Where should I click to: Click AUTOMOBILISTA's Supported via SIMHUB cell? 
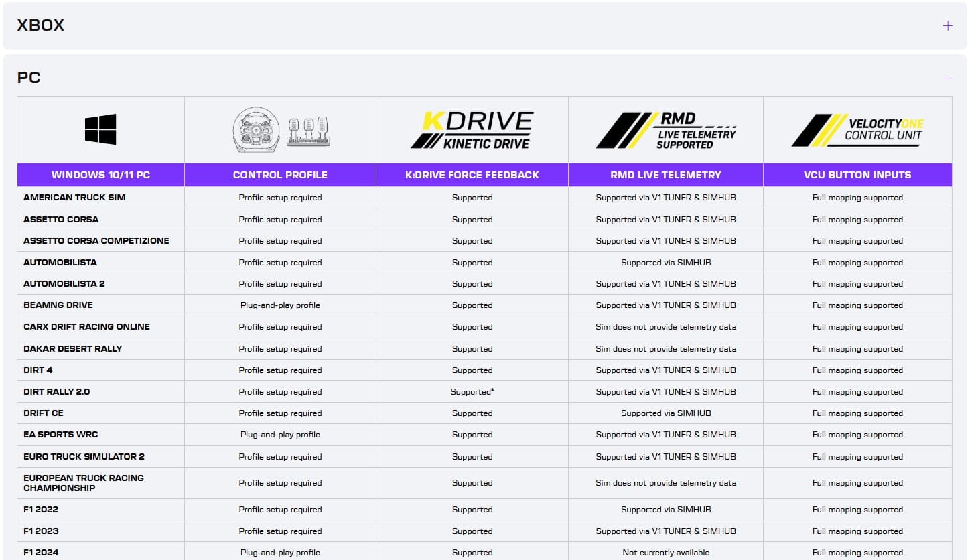pos(666,263)
